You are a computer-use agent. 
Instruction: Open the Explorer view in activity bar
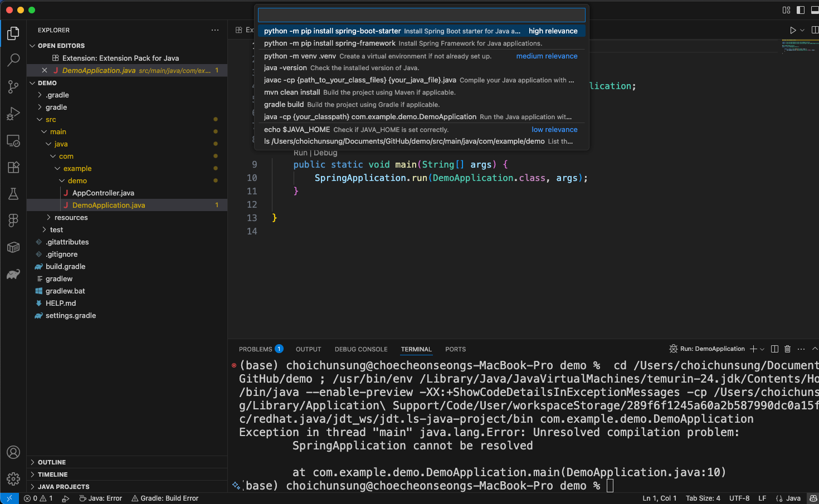click(x=13, y=33)
